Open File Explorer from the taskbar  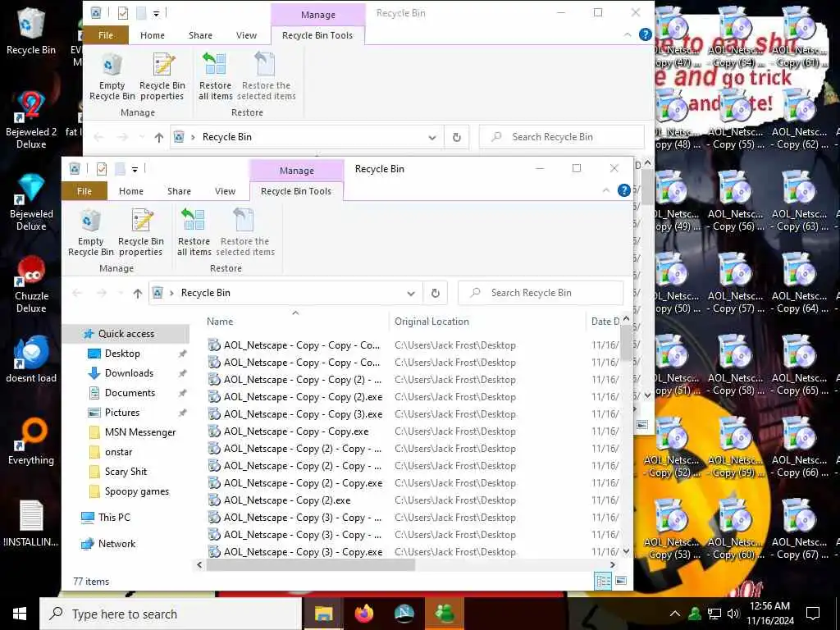(x=323, y=614)
